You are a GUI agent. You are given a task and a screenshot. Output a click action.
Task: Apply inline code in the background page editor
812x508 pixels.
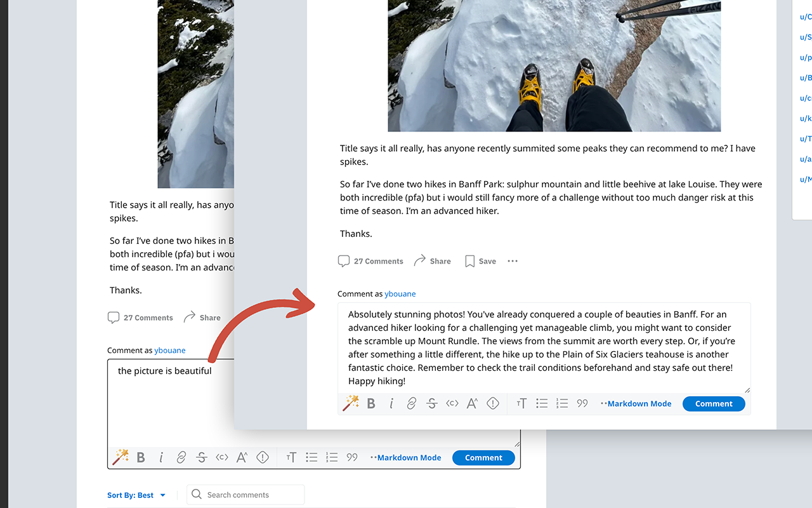coord(222,457)
